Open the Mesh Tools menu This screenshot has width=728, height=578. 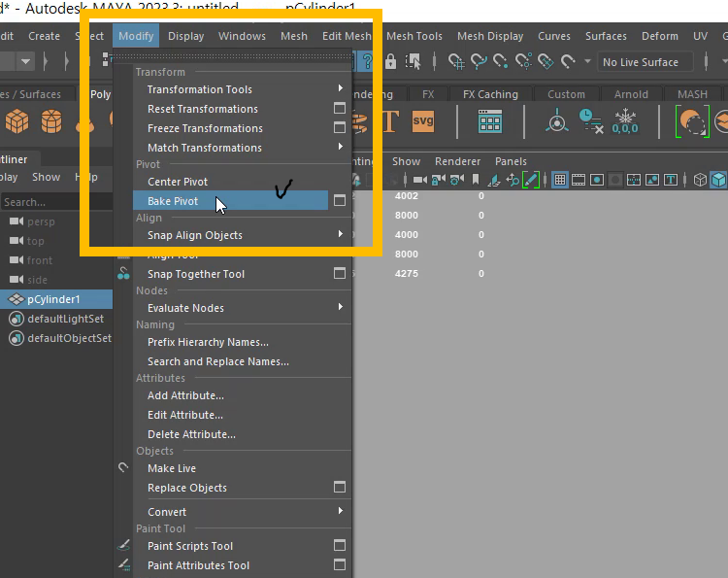coord(414,36)
